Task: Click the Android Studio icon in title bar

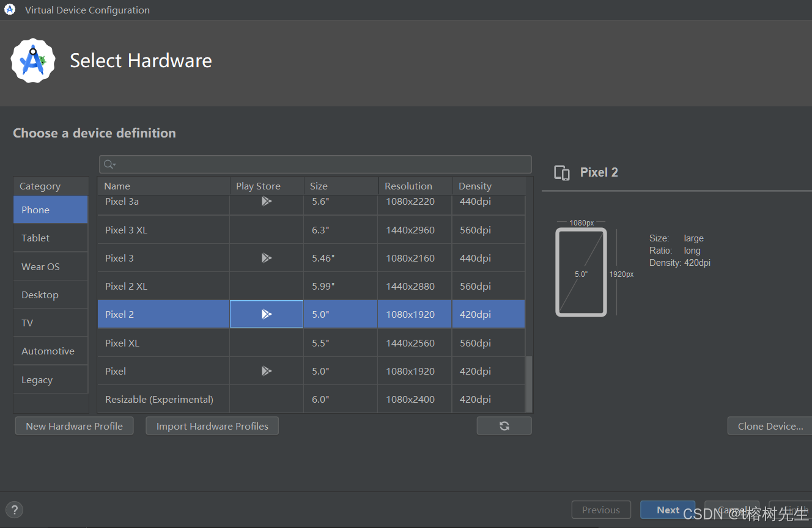Action: (10, 10)
